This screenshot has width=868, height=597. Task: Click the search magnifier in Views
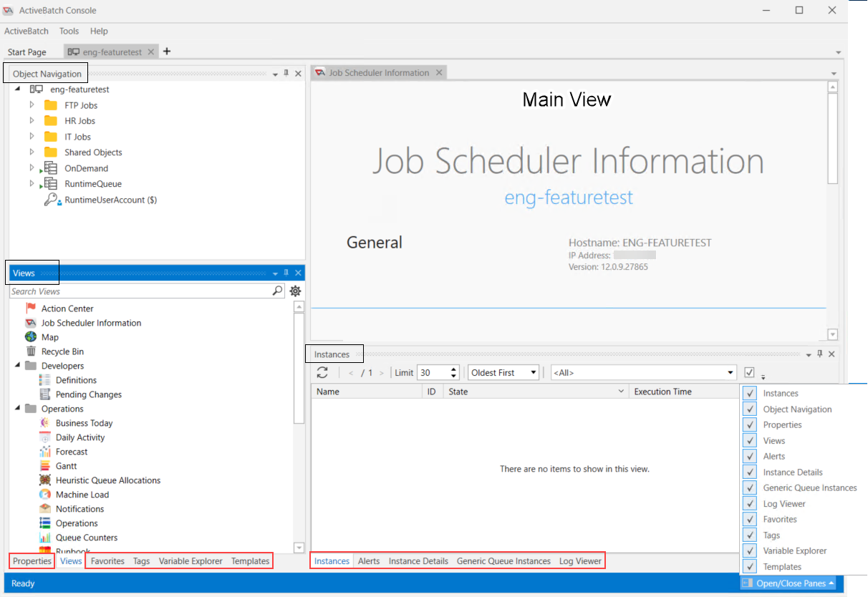[x=278, y=291]
